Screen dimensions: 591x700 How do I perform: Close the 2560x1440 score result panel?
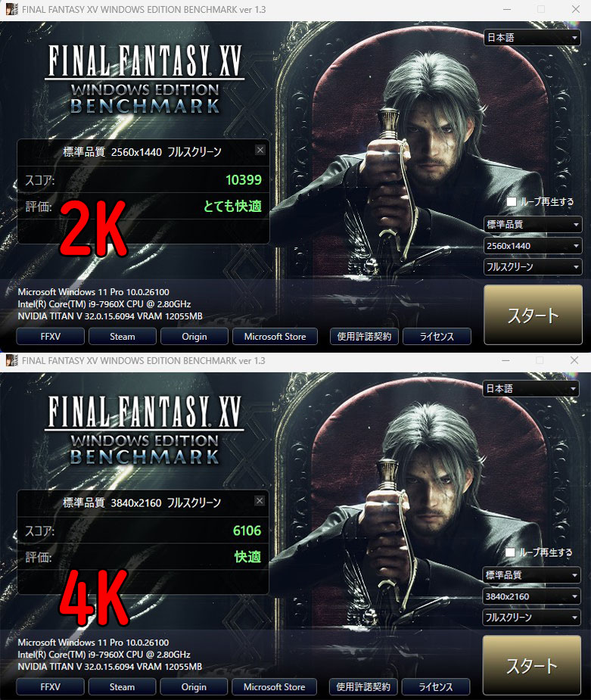(x=260, y=150)
